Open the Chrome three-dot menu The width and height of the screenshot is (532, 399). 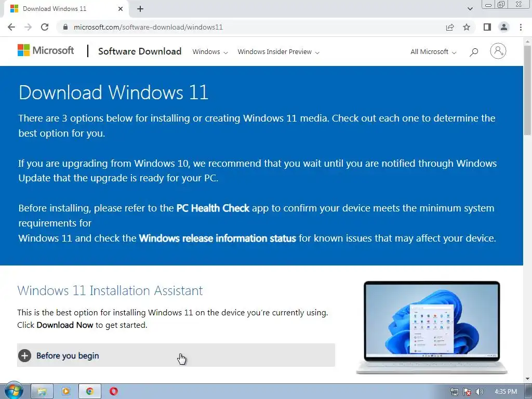[521, 27]
